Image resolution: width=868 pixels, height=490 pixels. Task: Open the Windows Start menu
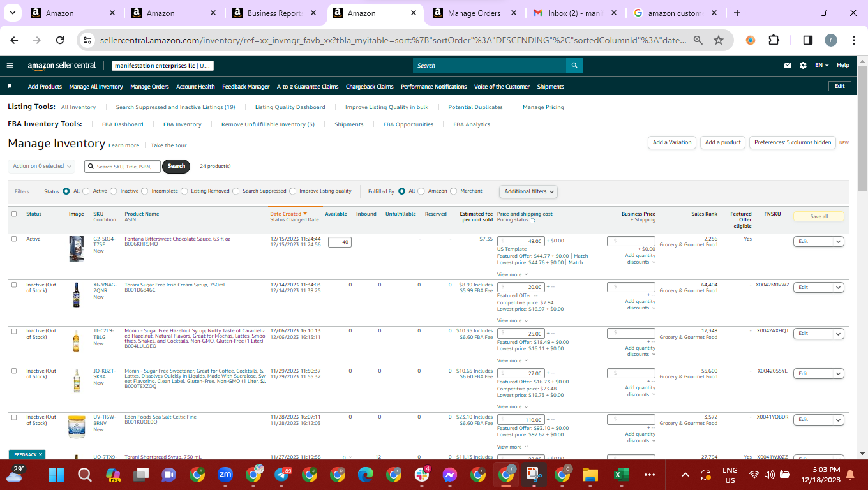coord(57,475)
